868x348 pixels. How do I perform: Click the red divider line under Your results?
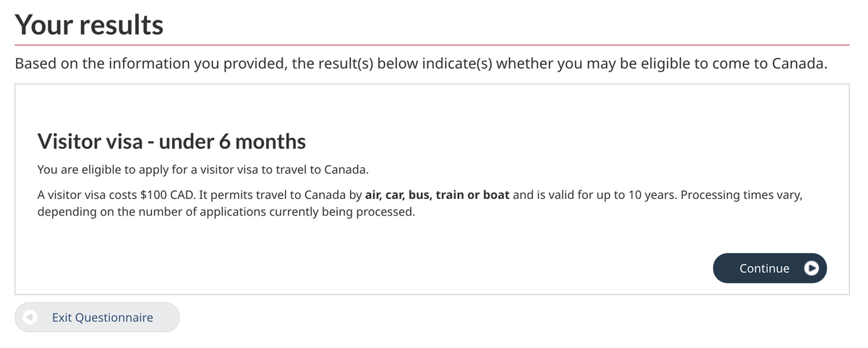(432, 45)
